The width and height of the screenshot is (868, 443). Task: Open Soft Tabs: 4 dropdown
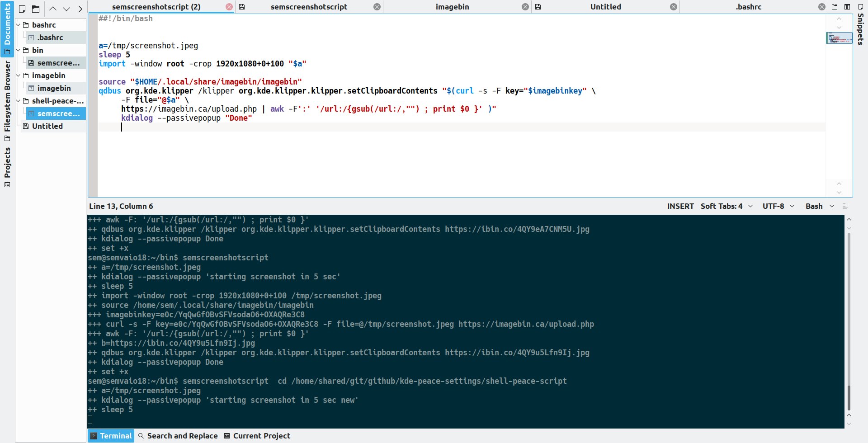(x=726, y=206)
